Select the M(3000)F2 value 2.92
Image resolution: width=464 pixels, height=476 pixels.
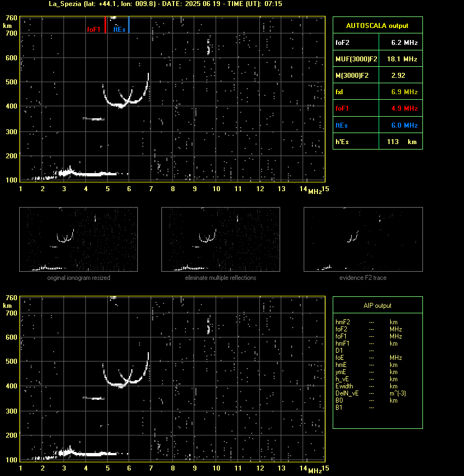click(x=398, y=75)
